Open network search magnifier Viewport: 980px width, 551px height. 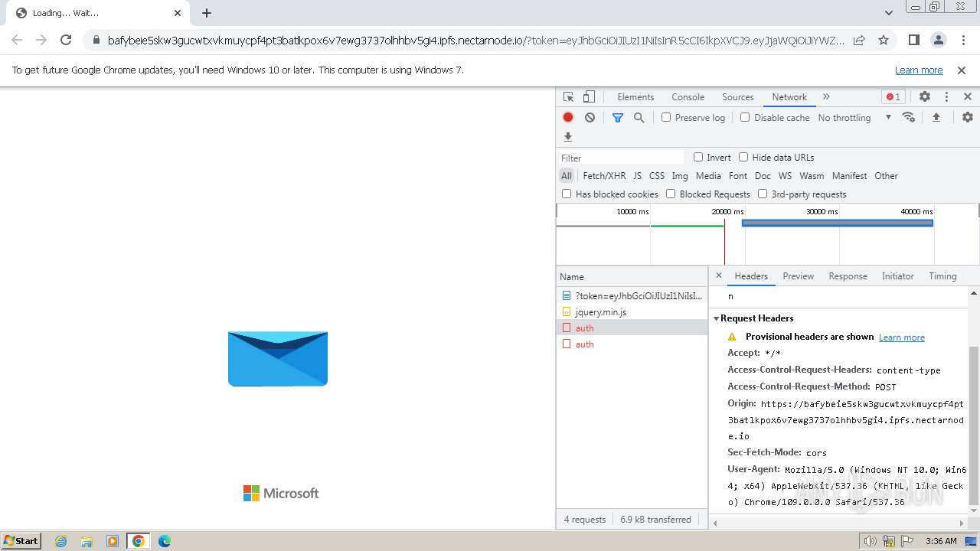(x=639, y=118)
